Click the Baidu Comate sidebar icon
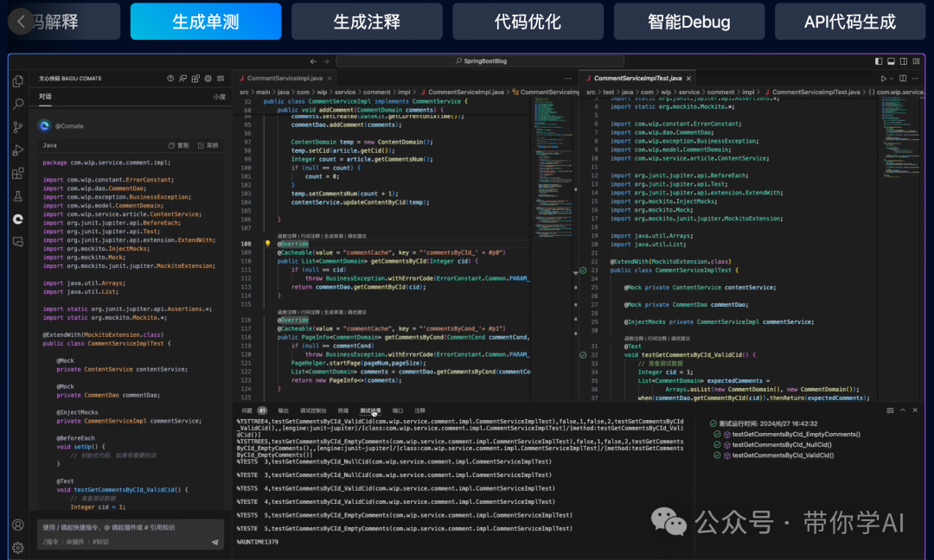The width and height of the screenshot is (934, 560). point(18,220)
